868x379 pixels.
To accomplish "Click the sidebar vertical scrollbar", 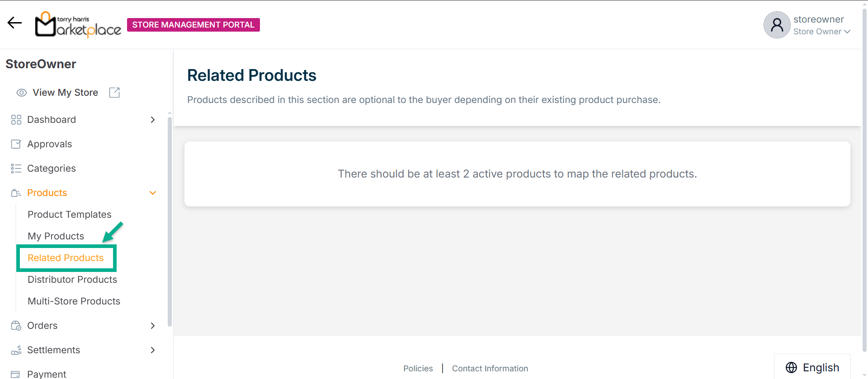I will click(170, 221).
